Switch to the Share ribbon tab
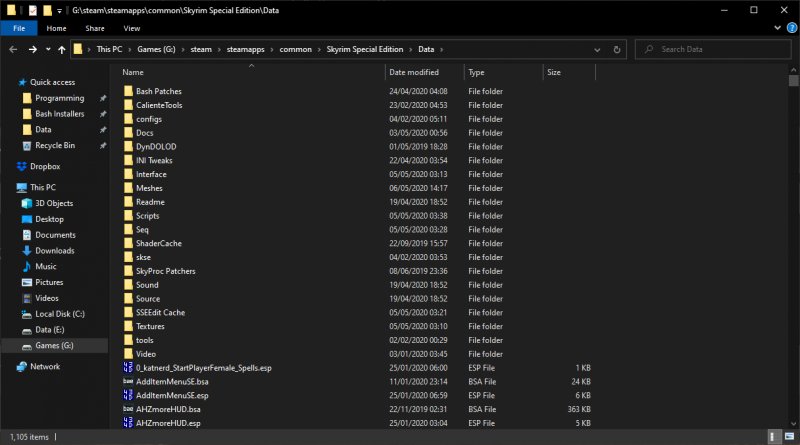Image resolution: width=800 pixels, height=445 pixels. pyautogui.click(x=95, y=29)
